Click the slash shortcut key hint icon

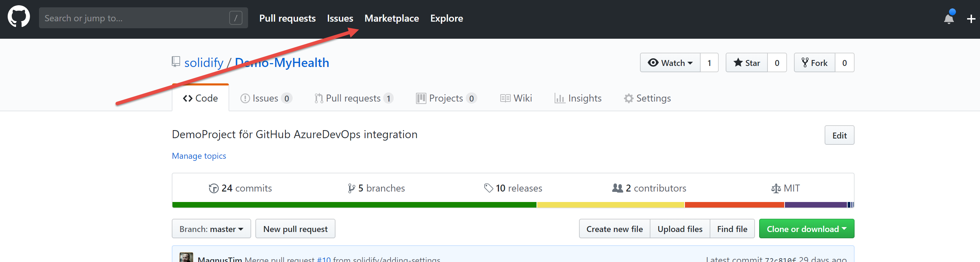click(x=236, y=18)
